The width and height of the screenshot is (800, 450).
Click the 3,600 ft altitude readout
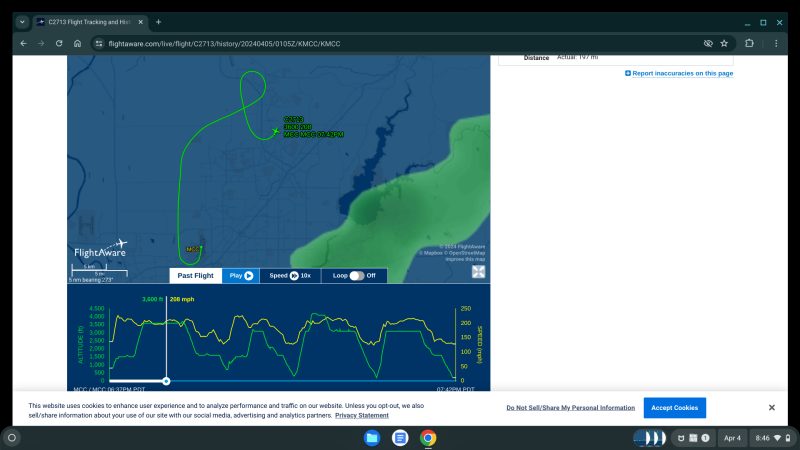point(153,299)
